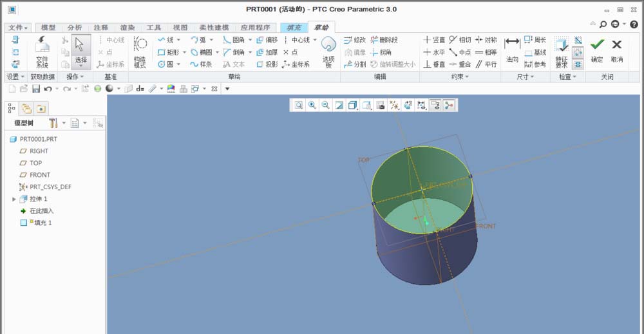Toggle 构造模式 (Construction Mode)
644x334 pixels.
(140, 52)
